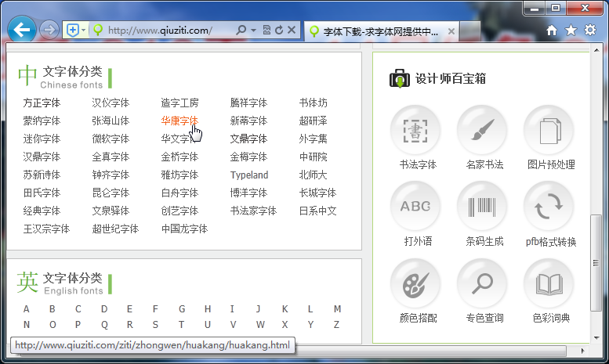Open the 王汉宗字体 font category
Viewport: 609px width, 364px height.
pyautogui.click(x=46, y=229)
